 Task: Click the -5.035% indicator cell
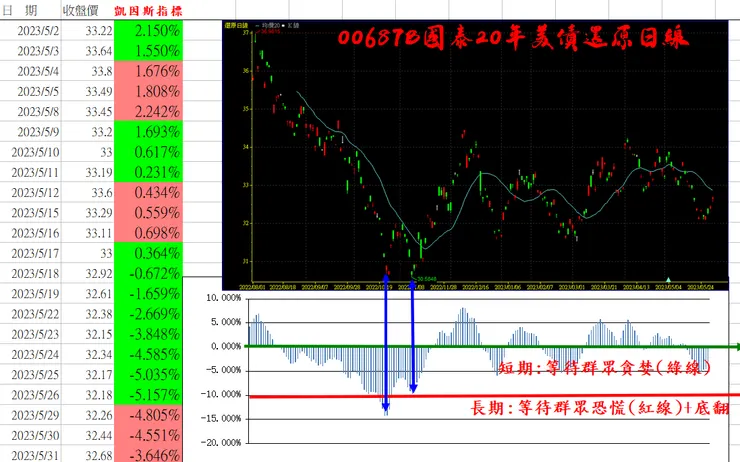(x=148, y=375)
